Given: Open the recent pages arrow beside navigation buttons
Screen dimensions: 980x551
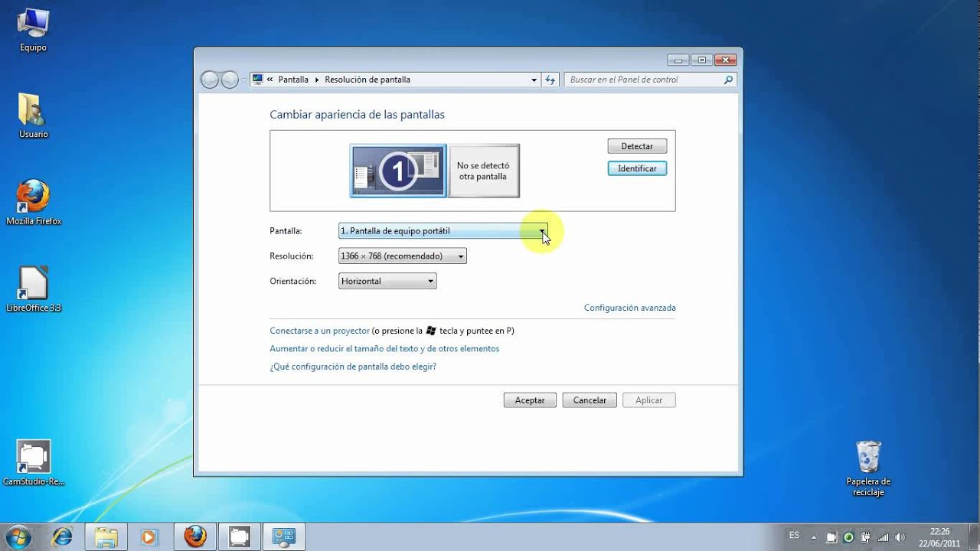Looking at the screenshot, I should pyautogui.click(x=244, y=80).
